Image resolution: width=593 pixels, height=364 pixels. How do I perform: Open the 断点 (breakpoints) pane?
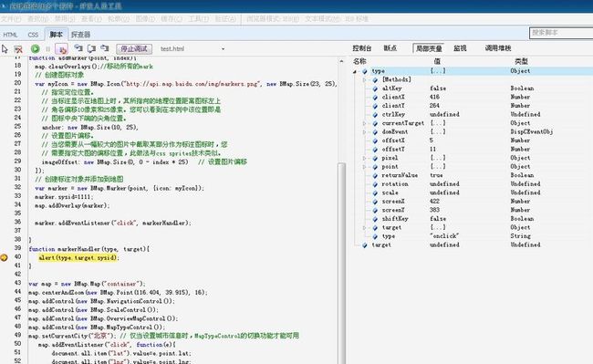(390, 48)
